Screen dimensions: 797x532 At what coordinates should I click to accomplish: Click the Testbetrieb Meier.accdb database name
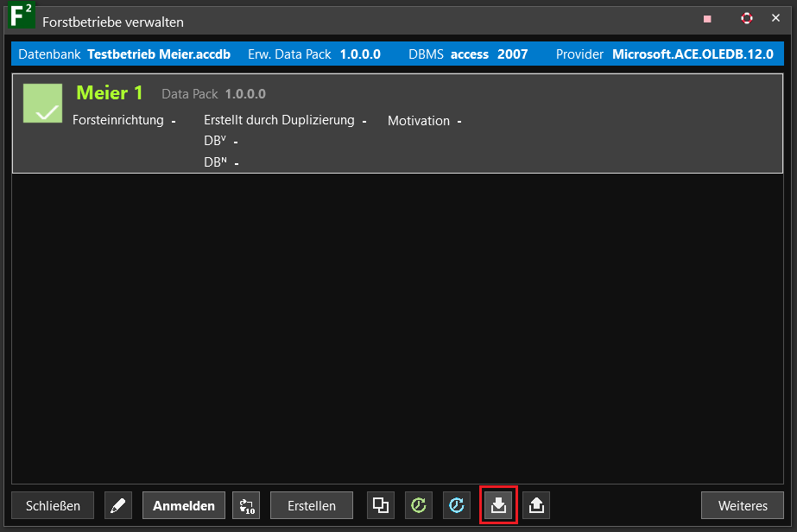pos(159,54)
